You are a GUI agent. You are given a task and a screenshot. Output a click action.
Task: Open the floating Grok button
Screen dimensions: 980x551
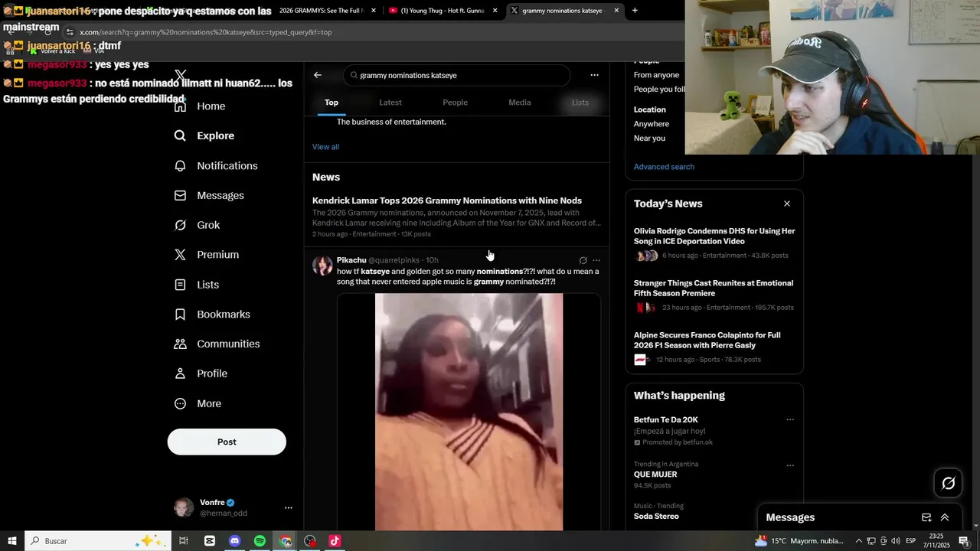949,483
